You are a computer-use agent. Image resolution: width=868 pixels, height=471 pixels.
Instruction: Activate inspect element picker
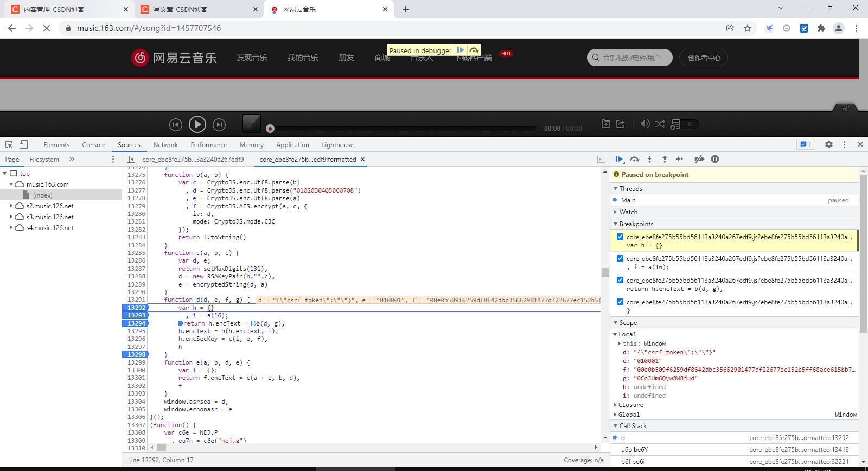click(9, 144)
